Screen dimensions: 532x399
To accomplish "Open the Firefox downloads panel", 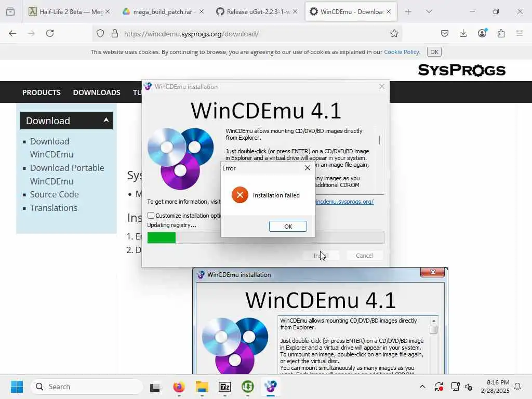I will click(x=463, y=33).
